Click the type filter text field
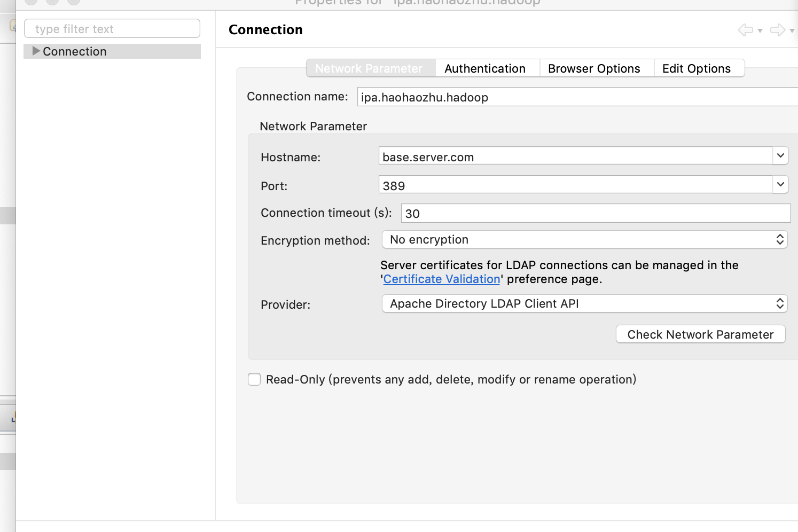 112,28
